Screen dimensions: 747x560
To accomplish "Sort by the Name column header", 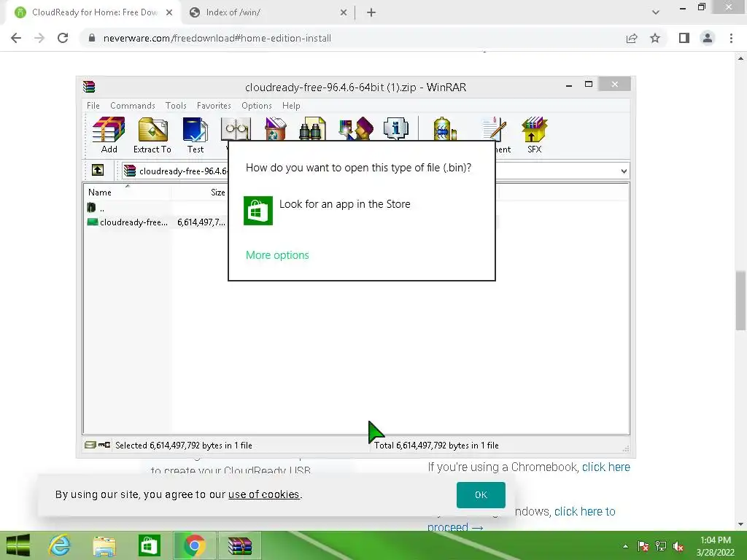I will (127, 192).
